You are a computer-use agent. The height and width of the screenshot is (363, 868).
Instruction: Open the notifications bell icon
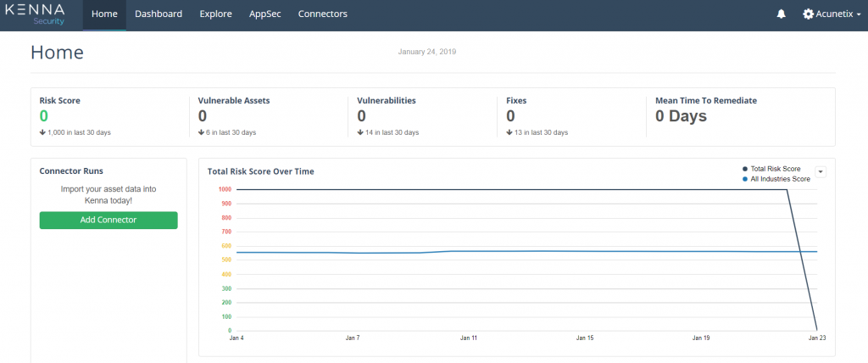pos(781,14)
